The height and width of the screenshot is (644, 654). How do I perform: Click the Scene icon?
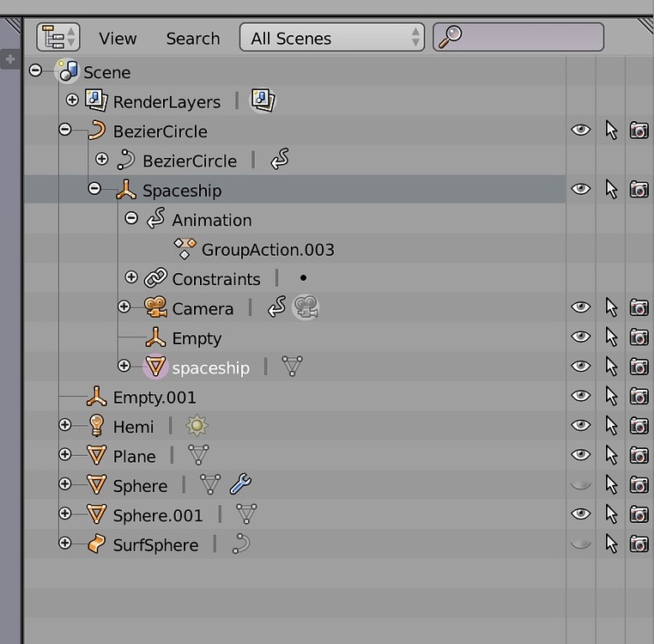(68, 70)
